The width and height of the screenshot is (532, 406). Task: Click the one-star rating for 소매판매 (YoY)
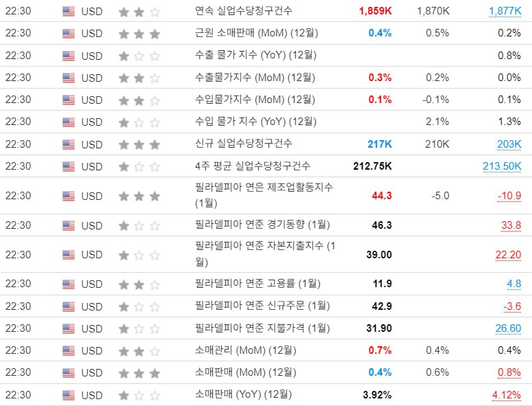(x=139, y=395)
